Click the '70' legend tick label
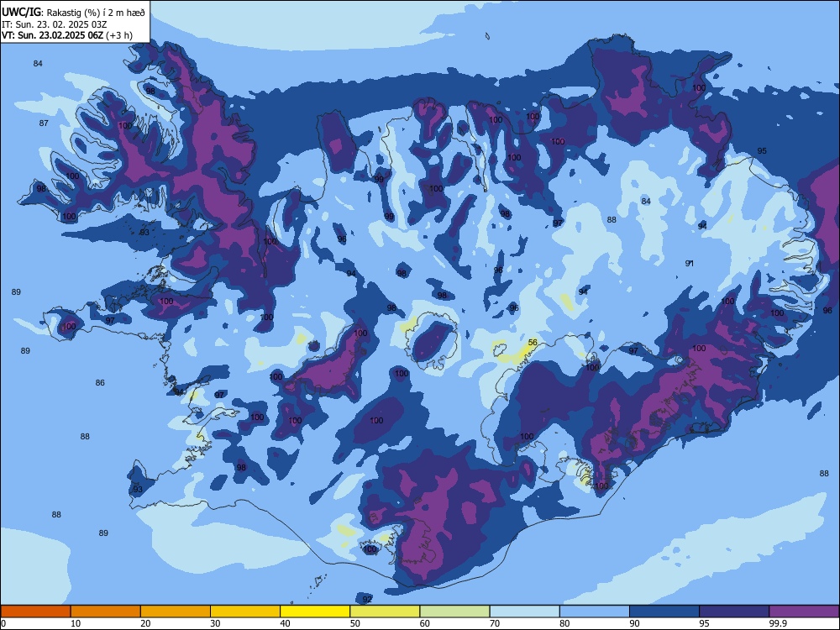Viewport: 840px width, 630px height. (495, 623)
